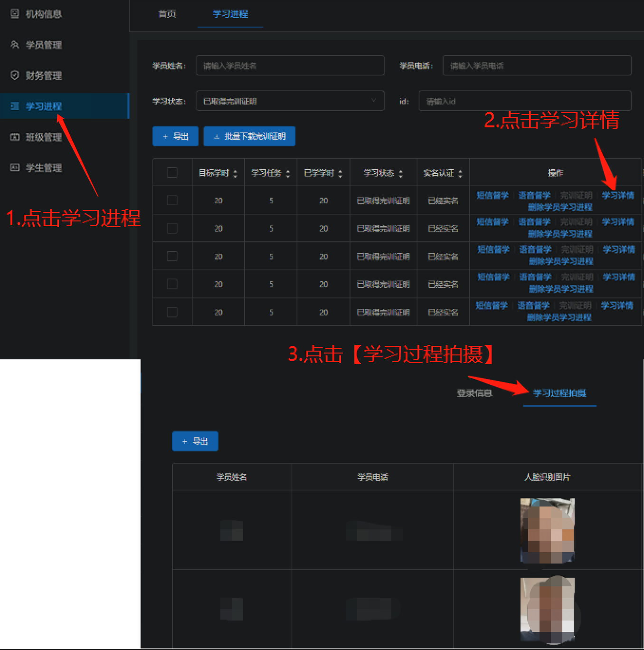Focus the 学员姓名 input field
This screenshot has width=644, height=650.
coord(290,66)
